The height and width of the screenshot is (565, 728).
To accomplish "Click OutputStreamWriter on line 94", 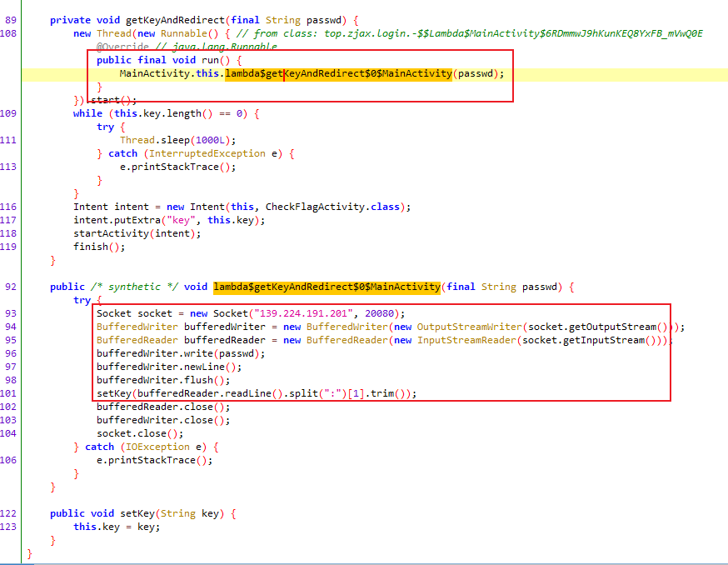I will 470,327.
